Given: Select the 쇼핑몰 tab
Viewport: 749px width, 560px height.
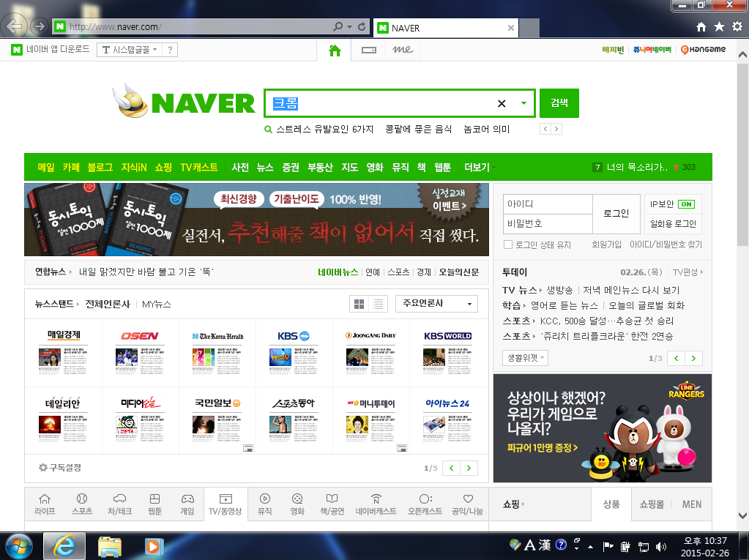Looking at the screenshot, I should [652, 504].
